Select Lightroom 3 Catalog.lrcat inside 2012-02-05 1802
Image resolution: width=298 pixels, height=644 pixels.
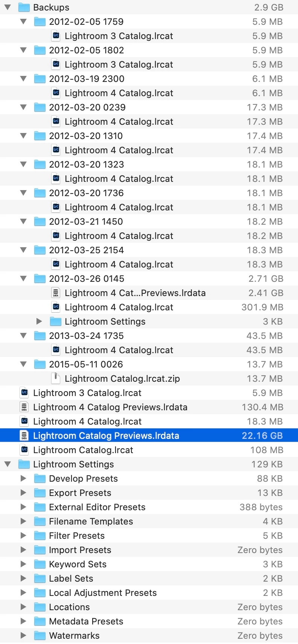pyautogui.click(x=119, y=65)
